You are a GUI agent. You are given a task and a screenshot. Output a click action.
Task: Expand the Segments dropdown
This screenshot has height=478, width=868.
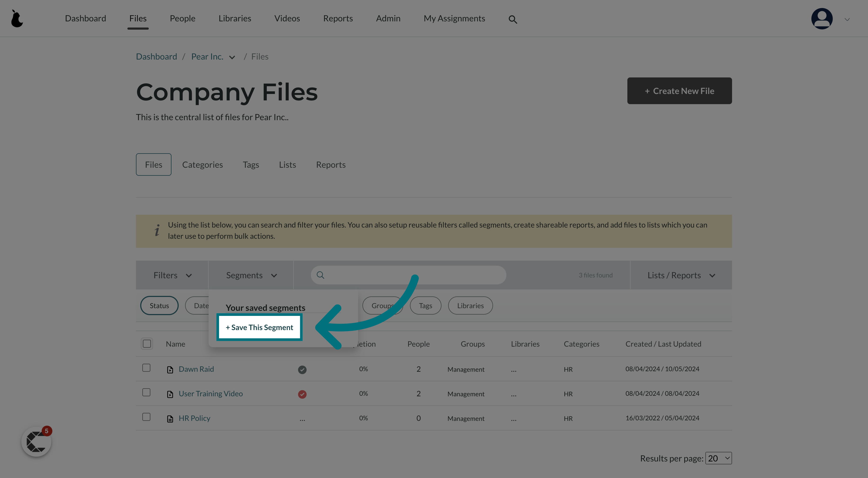250,275
